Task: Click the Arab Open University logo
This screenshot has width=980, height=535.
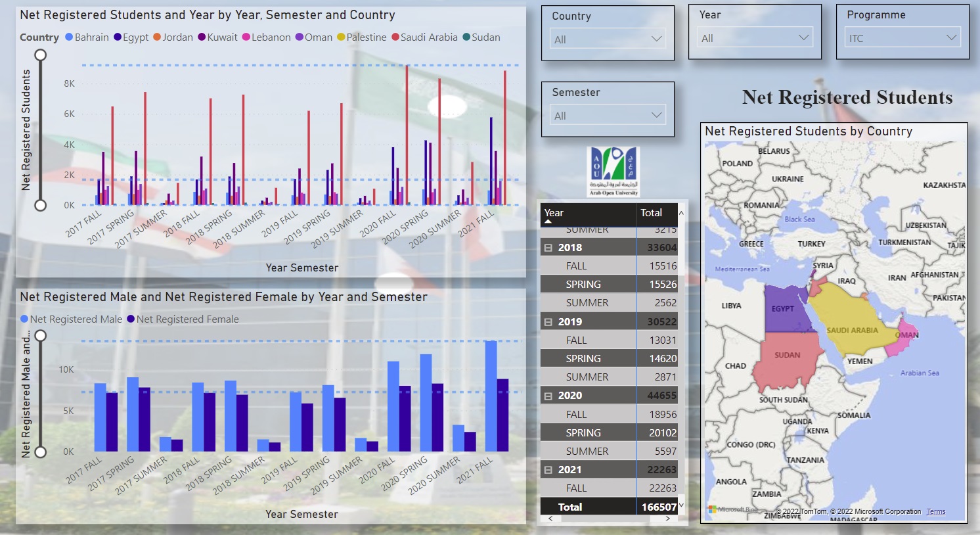Action: (x=613, y=172)
